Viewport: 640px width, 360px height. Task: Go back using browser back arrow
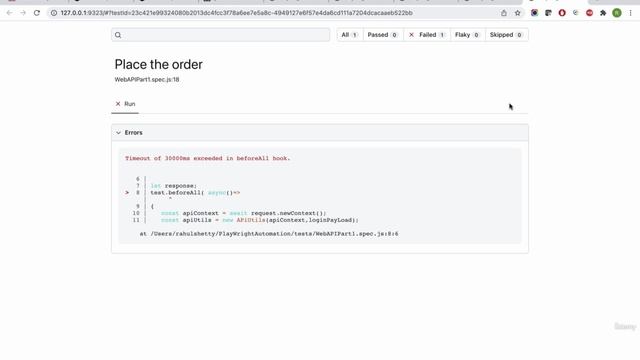[9, 13]
